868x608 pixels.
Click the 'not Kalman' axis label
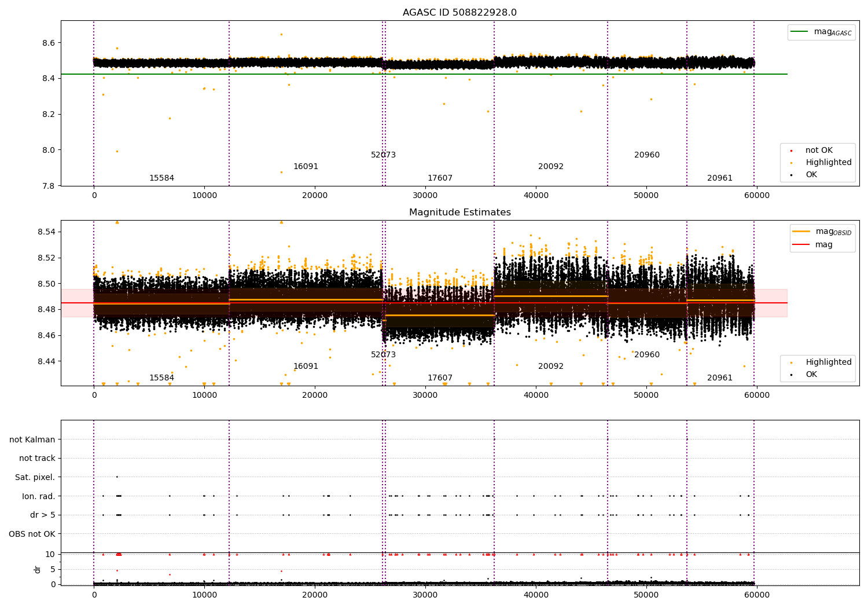click(32, 439)
